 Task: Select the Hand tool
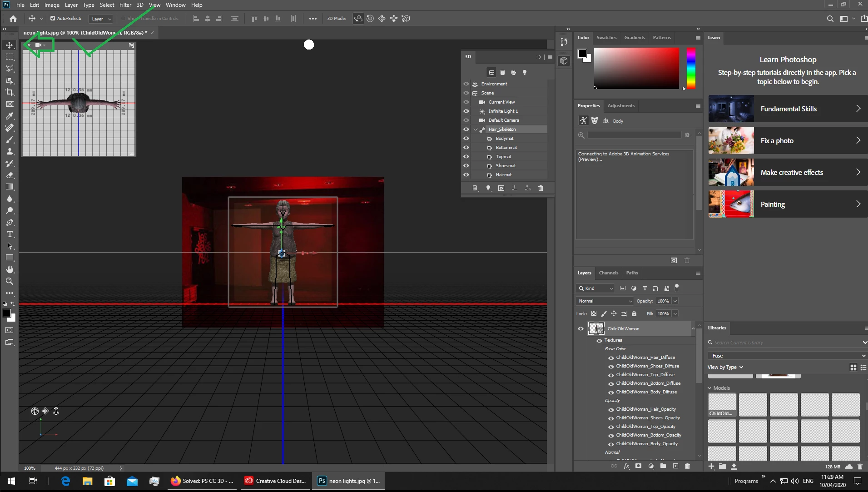10,269
